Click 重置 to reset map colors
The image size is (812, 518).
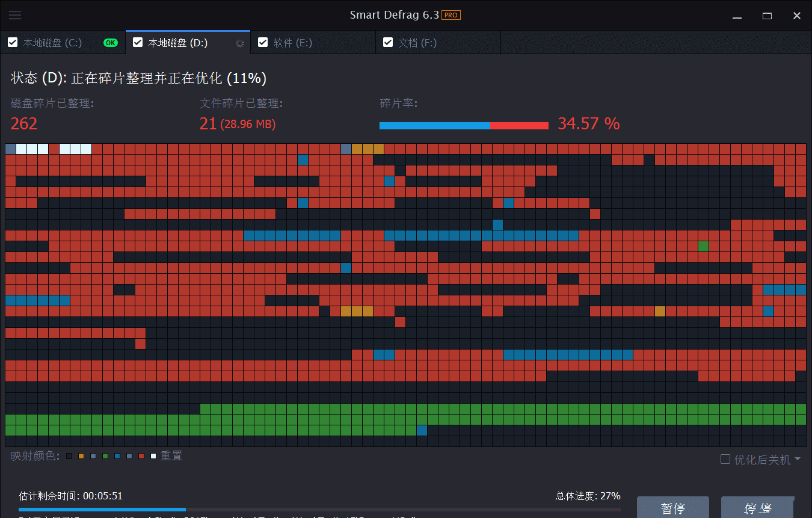click(171, 456)
